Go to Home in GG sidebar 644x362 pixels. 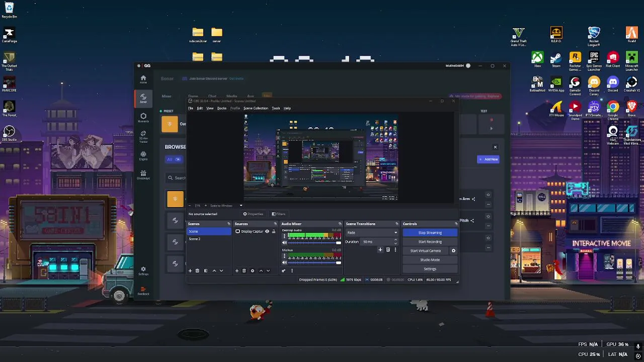143,79
